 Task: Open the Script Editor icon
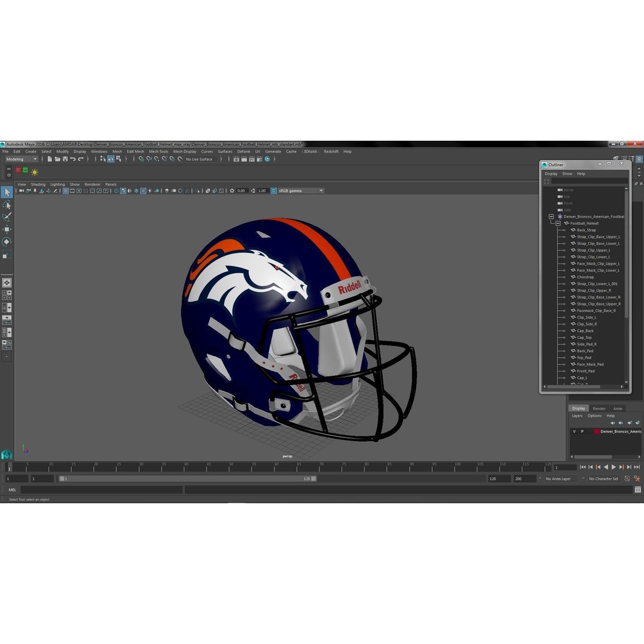pos(637,490)
